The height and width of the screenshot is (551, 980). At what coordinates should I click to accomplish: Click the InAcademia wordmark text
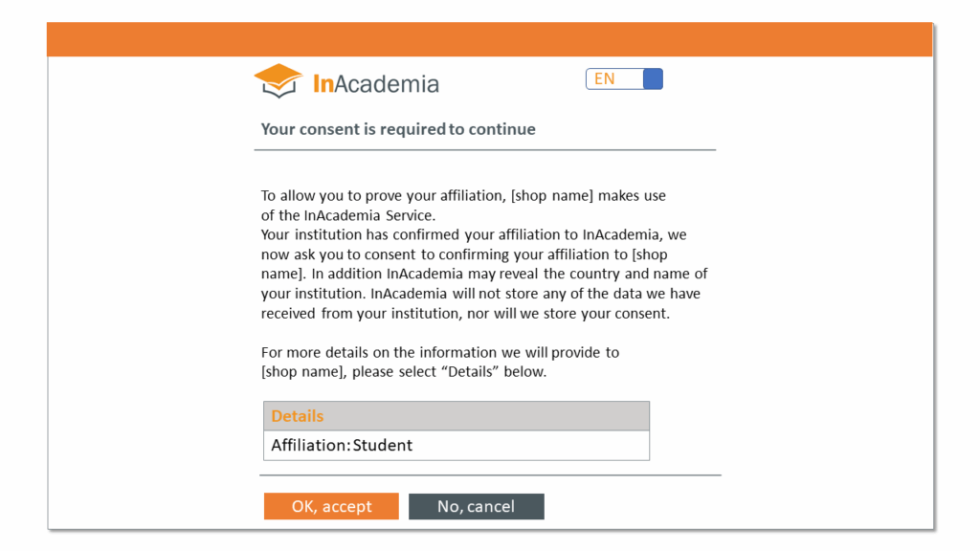pos(376,84)
